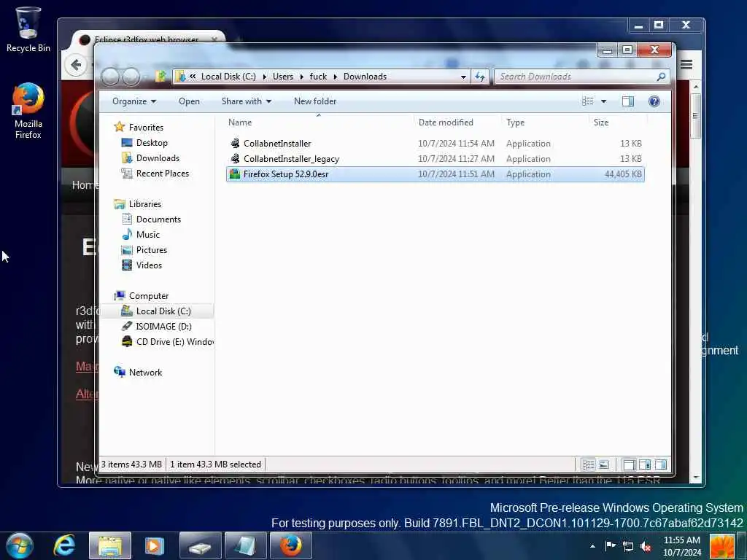The width and height of the screenshot is (747, 560).
Task: Select CD Drive (E:) in navigation pane
Action: coord(175,341)
